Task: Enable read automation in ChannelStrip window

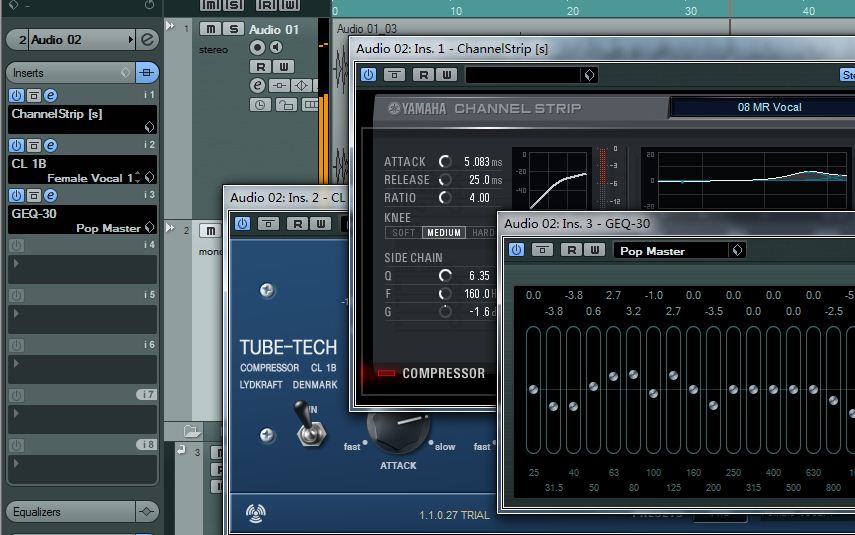Action: click(424, 75)
